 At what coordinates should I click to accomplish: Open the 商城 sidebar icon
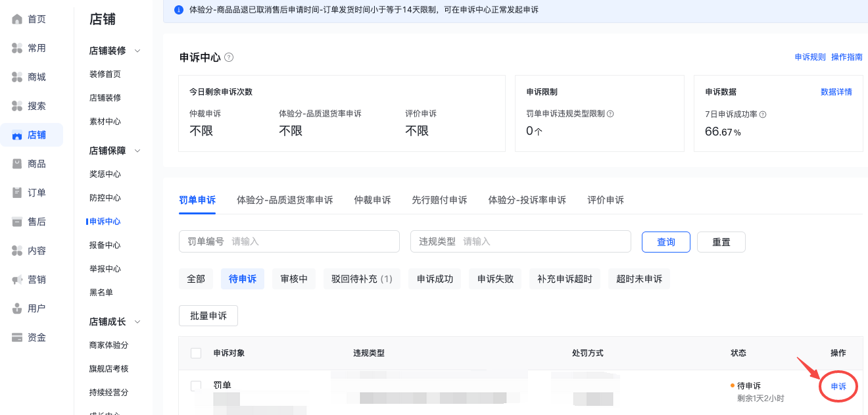click(x=17, y=77)
